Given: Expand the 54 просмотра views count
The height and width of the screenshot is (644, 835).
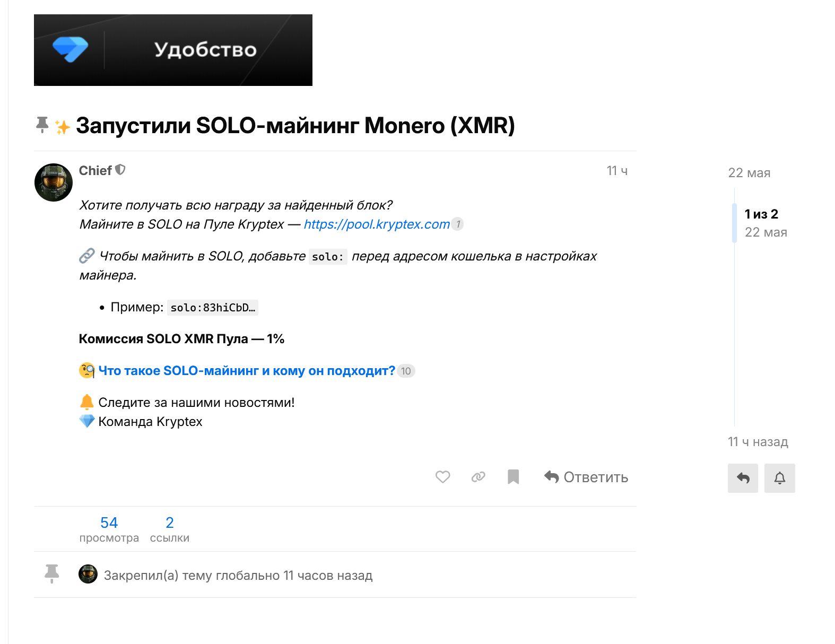Looking at the screenshot, I should point(109,529).
